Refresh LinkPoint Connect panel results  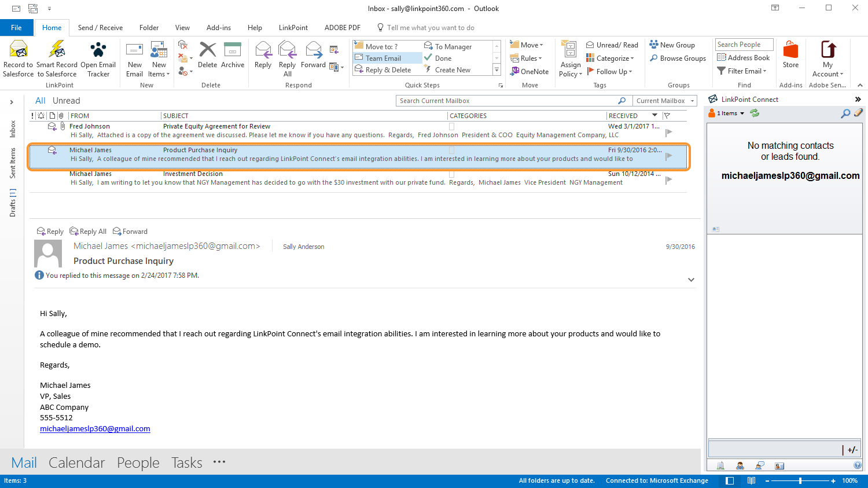click(x=755, y=113)
